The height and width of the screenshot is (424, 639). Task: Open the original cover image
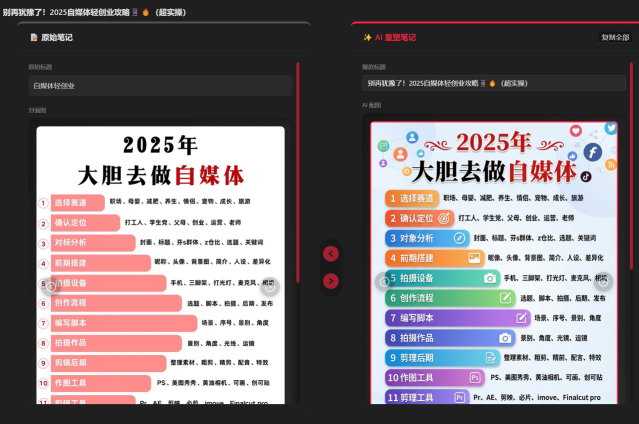click(161, 265)
